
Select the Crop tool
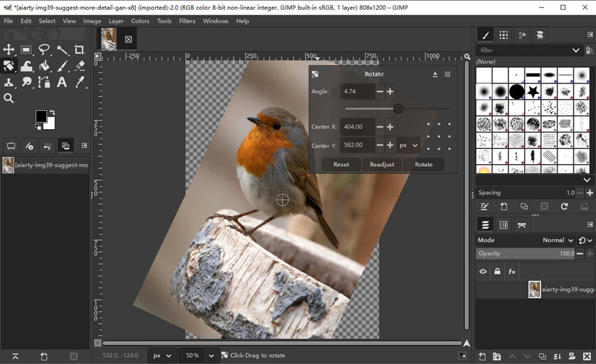(79, 50)
